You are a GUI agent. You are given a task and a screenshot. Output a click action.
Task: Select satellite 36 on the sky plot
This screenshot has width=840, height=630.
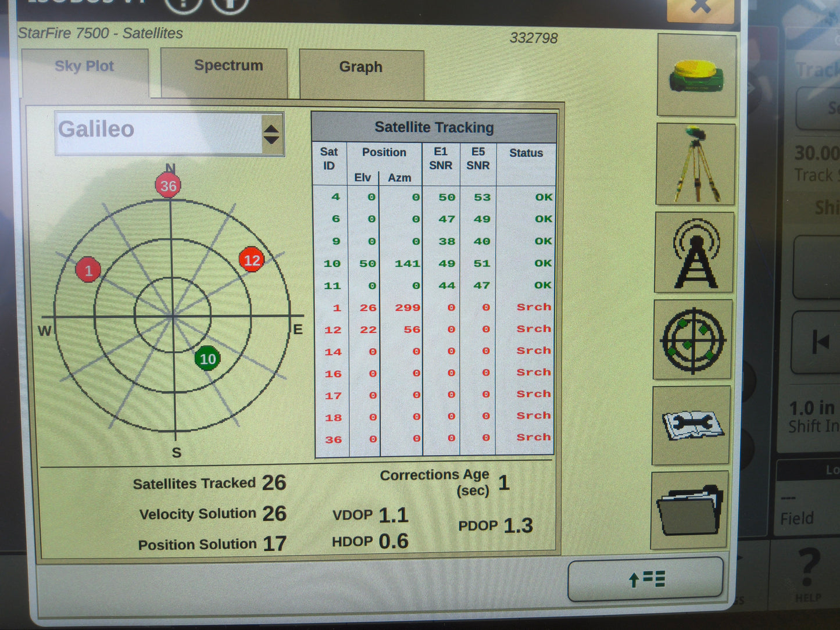(168, 186)
